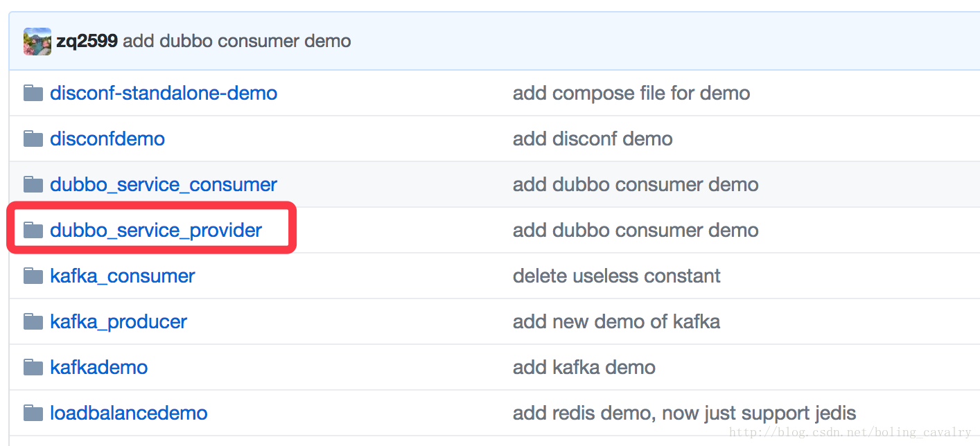Click folder icon beside dubbo_service_provider
Viewport: 980px width, 446px height.
(x=33, y=231)
